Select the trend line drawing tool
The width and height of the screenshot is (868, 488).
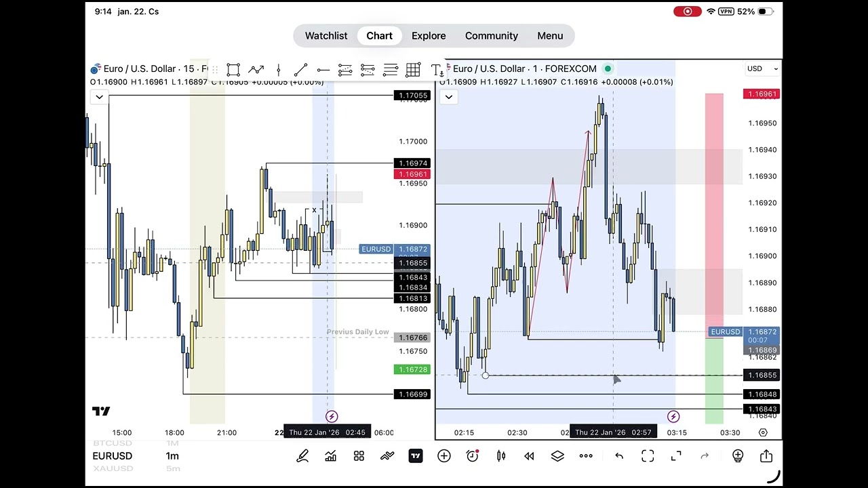point(300,69)
